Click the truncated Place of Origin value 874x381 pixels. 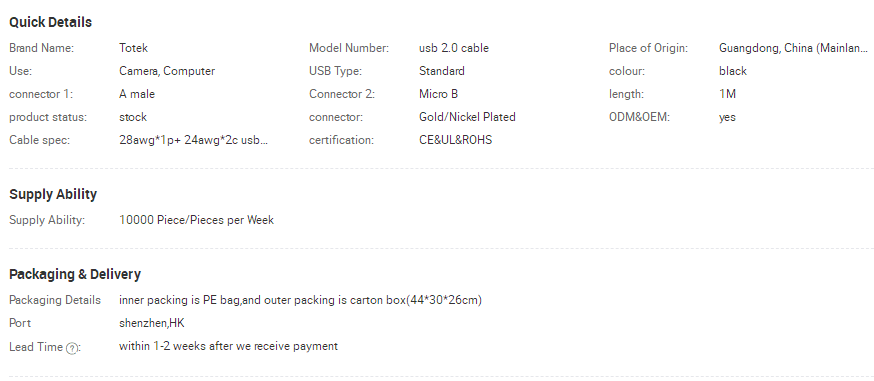(793, 48)
